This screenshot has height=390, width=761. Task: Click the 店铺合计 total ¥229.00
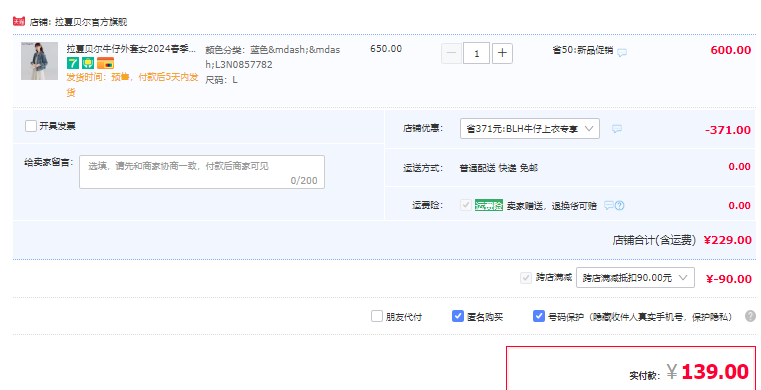click(x=728, y=240)
